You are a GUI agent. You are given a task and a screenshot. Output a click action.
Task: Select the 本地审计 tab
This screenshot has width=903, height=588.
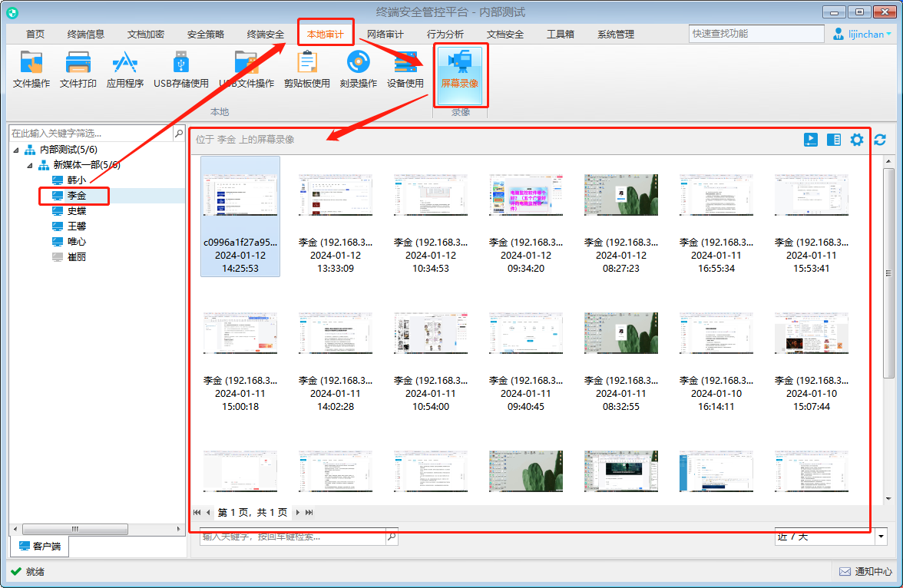(x=326, y=34)
